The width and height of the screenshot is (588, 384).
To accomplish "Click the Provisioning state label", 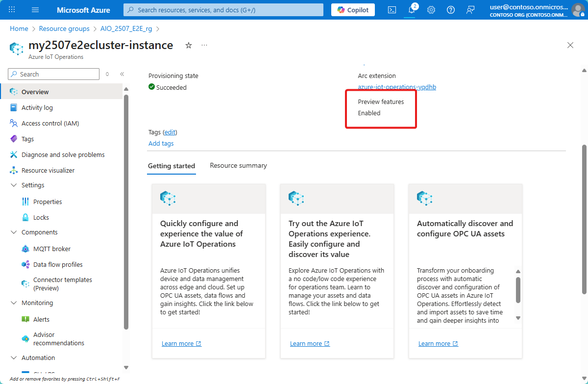I will (173, 76).
